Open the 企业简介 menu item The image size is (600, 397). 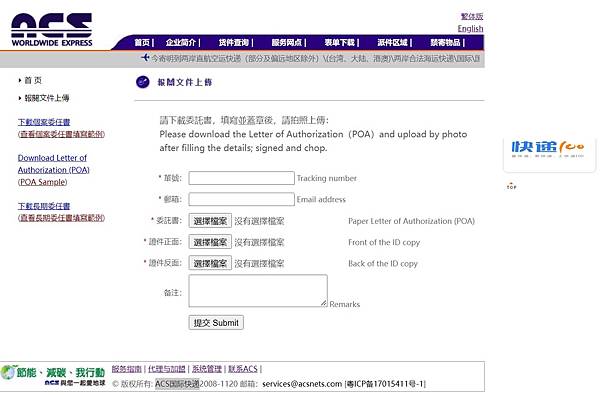click(x=181, y=42)
